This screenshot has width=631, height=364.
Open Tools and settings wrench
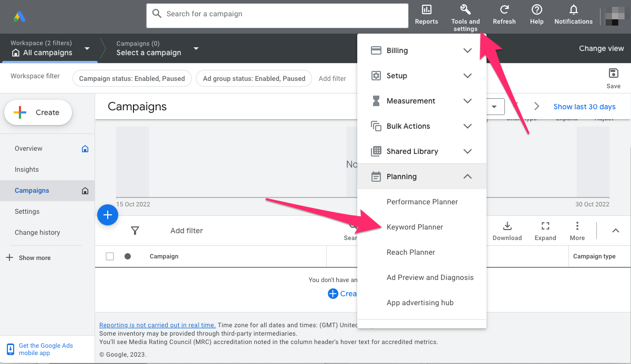click(466, 9)
